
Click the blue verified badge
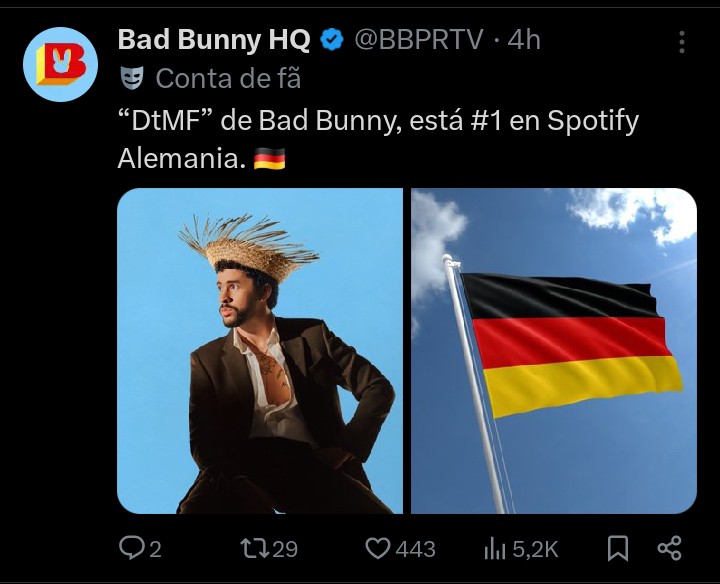point(332,40)
